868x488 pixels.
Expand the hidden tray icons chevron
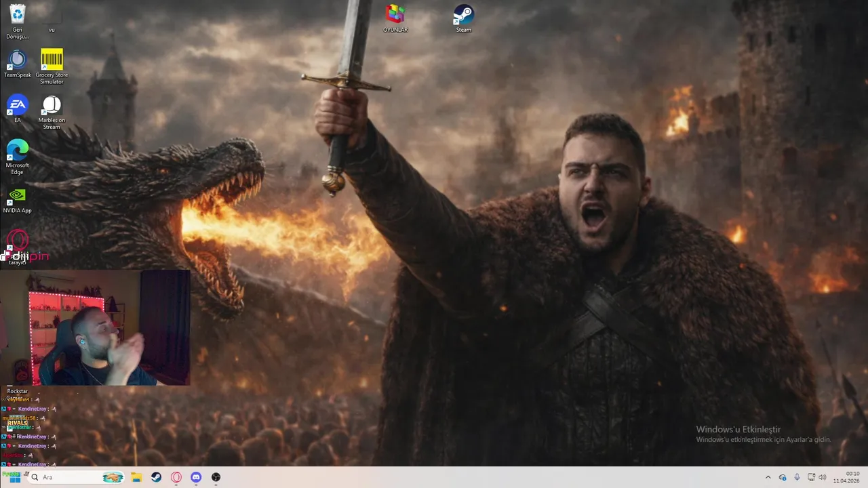768,477
